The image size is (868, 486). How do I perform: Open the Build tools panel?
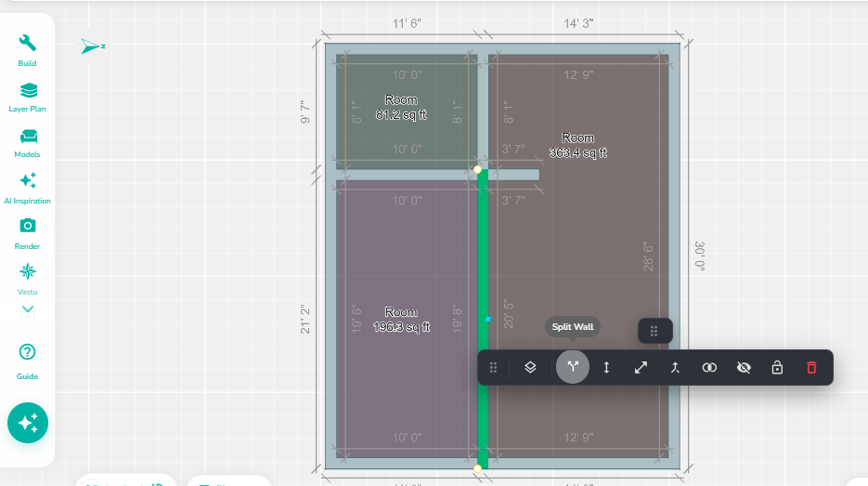(27, 50)
